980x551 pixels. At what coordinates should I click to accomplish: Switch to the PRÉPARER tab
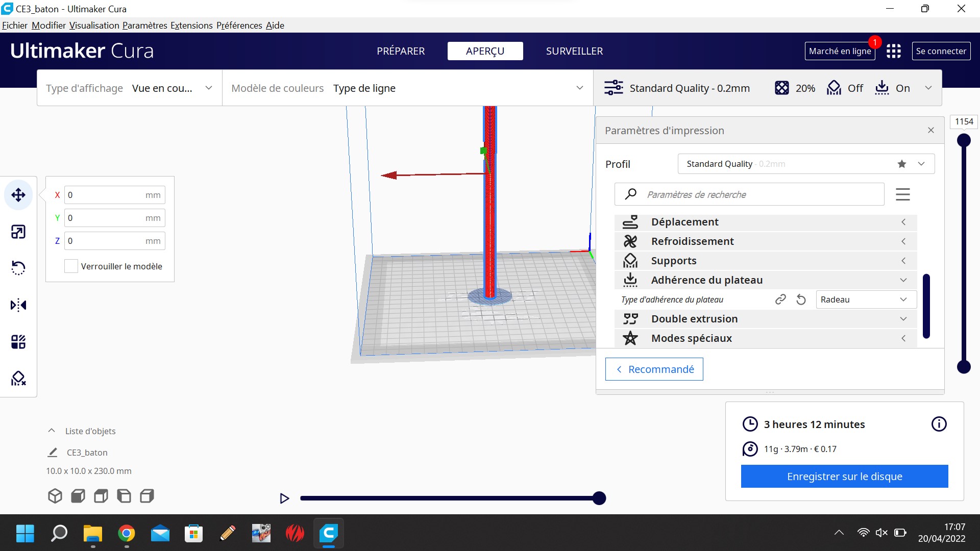tap(401, 51)
